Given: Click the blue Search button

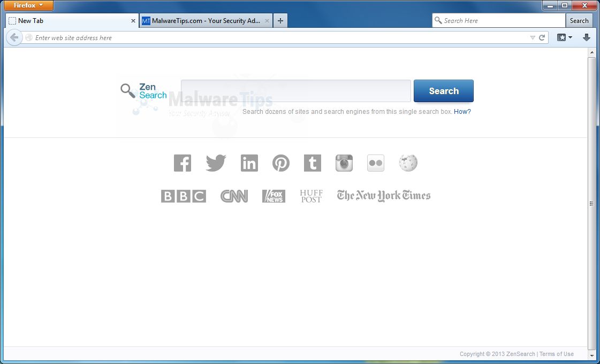Looking at the screenshot, I should (x=444, y=91).
